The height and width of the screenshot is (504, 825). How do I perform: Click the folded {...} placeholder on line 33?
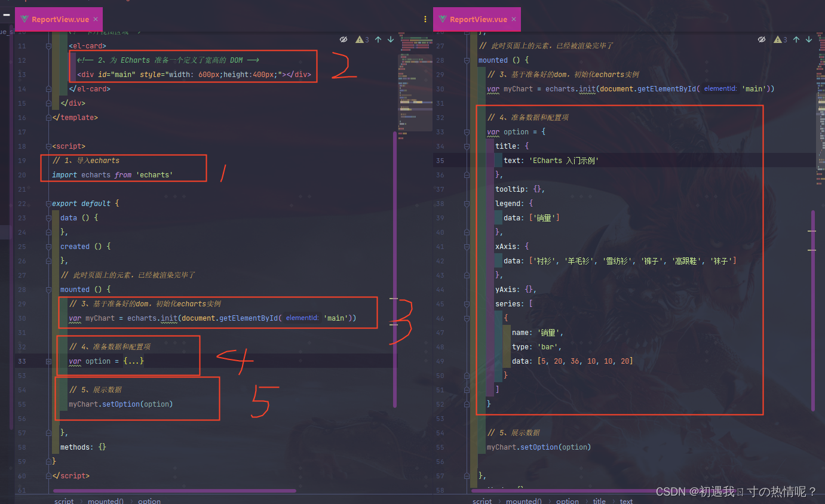[x=134, y=361]
